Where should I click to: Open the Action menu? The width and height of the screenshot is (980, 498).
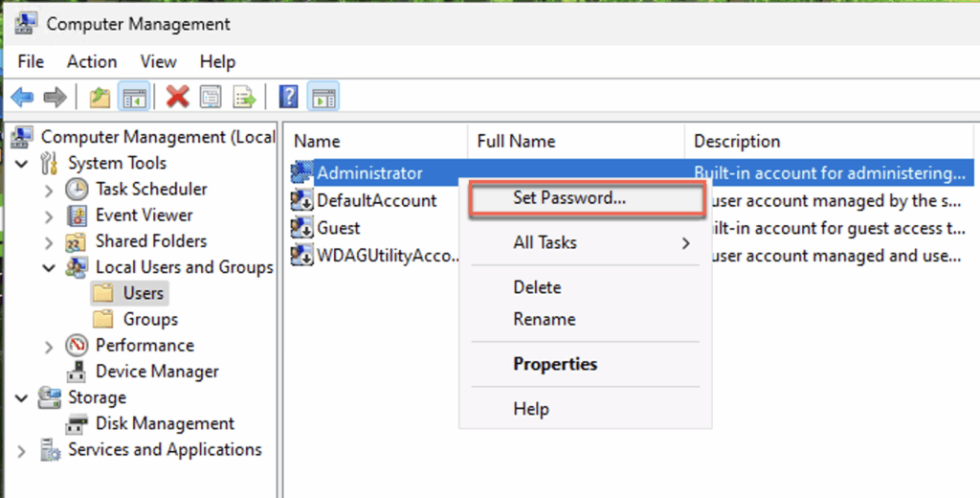click(92, 61)
